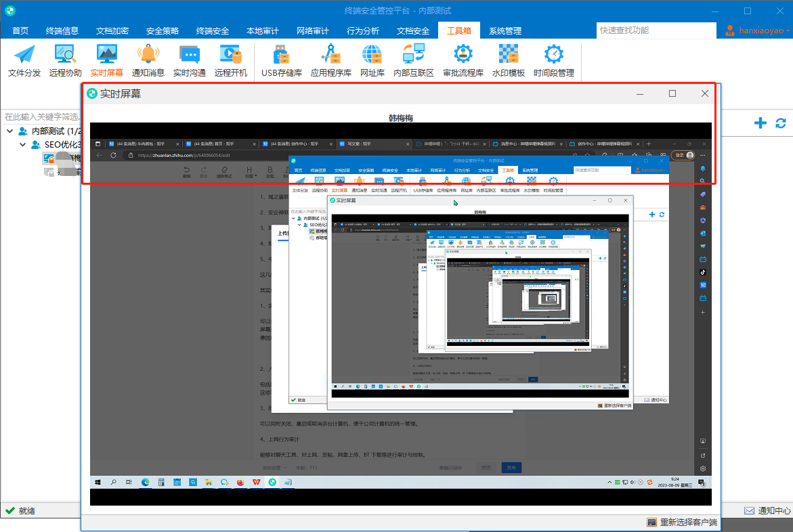Select the 工具箱 toolbox tab
The image size is (793, 532).
(458, 31)
